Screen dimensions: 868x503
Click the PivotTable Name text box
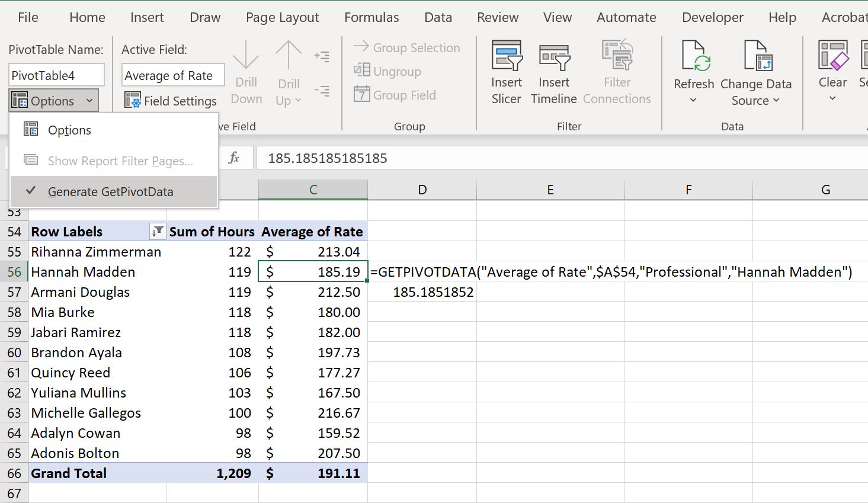[x=56, y=75]
